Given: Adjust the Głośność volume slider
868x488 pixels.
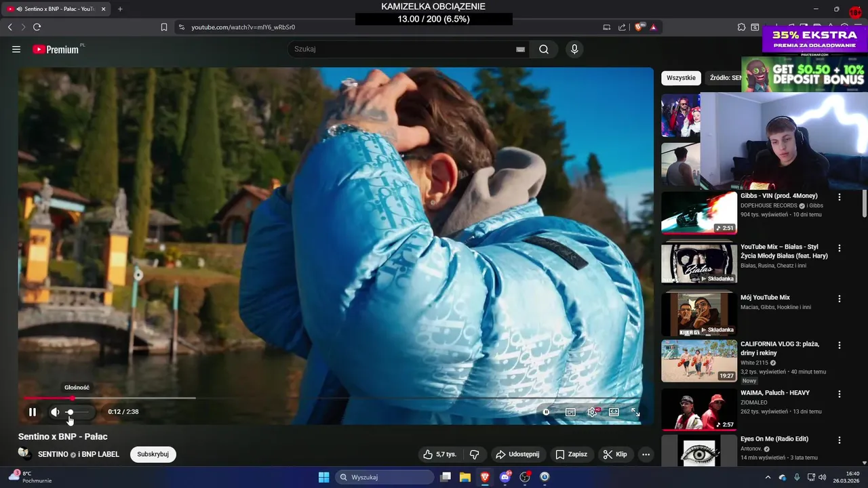Looking at the screenshot, I should 78,411.
